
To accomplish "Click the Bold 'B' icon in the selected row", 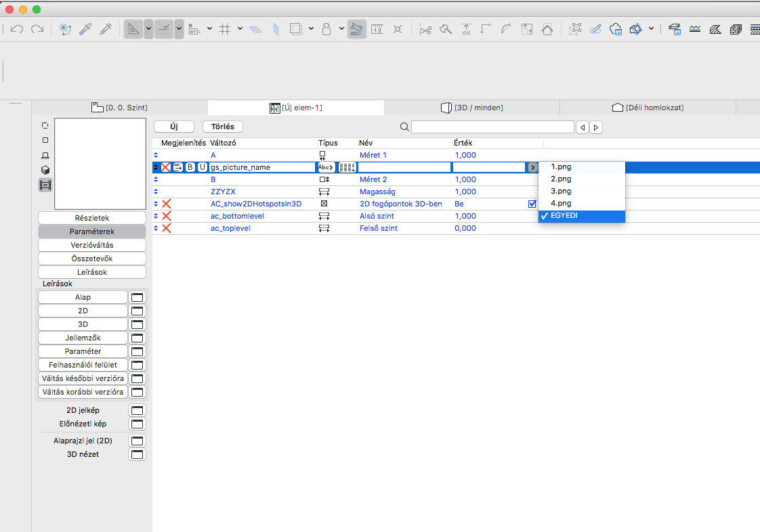I will pyautogui.click(x=190, y=167).
